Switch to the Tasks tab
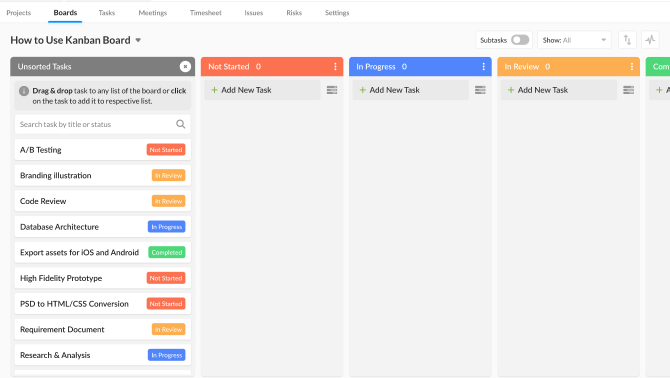The width and height of the screenshot is (670, 378). [107, 13]
